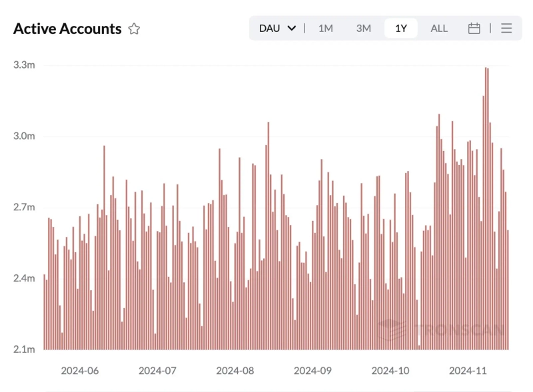
Task: Click the 2024-08 x-axis date label
Action: point(235,370)
